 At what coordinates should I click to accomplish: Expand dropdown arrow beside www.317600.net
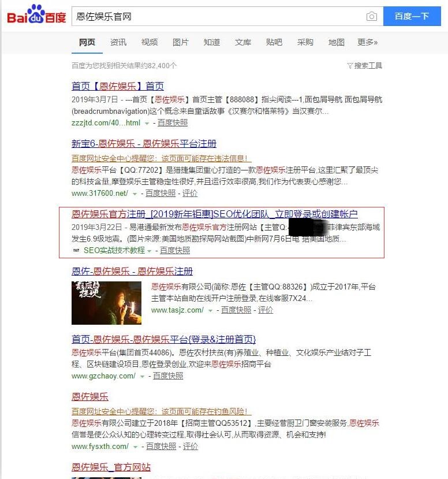tap(135, 194)
